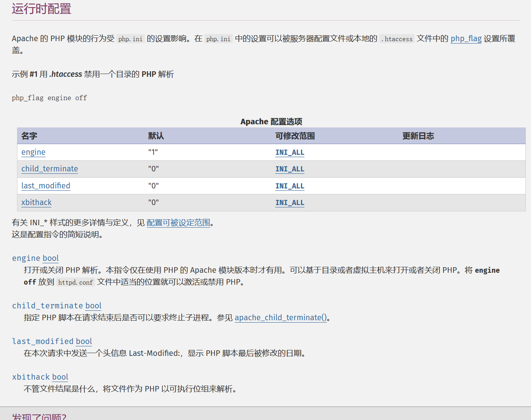Open INI_ALL link in the last_modified row
531x420 pixels.
coord(289,186)
